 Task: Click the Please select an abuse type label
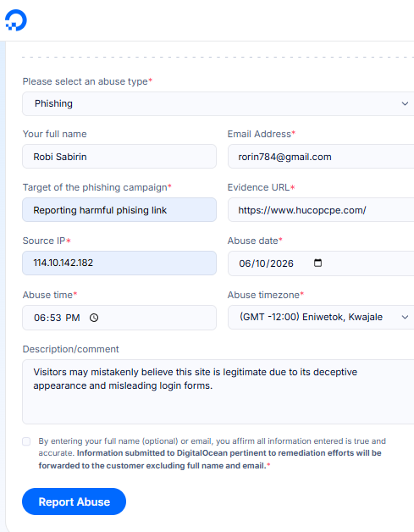[x=86, y=81]
